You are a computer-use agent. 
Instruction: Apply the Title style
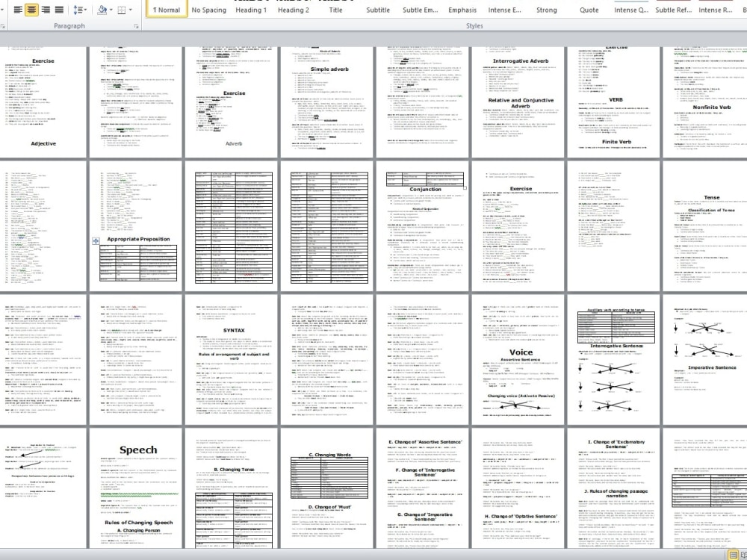tap(335, 10)
